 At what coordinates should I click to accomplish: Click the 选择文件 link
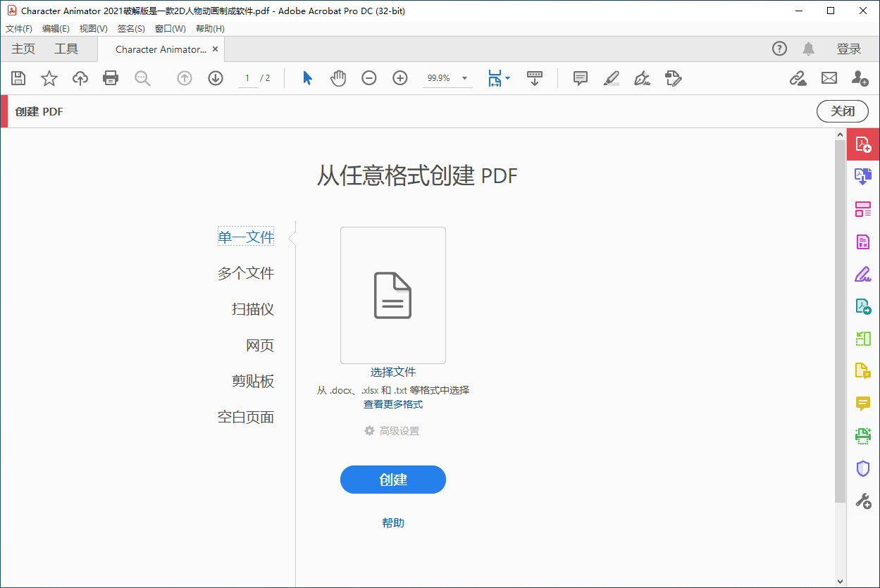click(393, 373)
